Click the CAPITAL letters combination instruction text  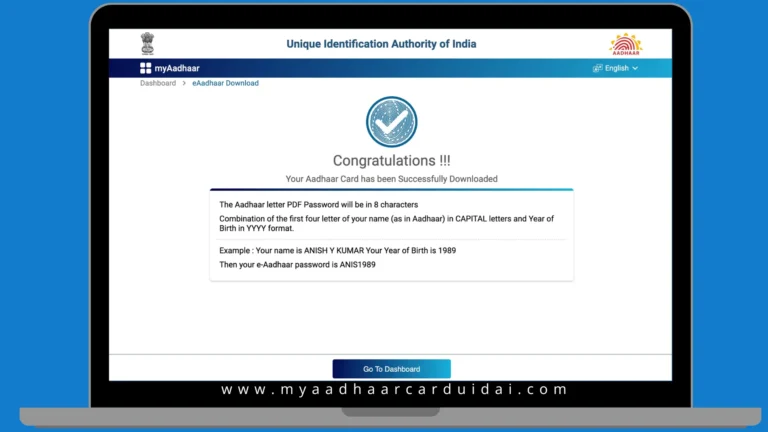pyautogui.click(x=386, y=223)
